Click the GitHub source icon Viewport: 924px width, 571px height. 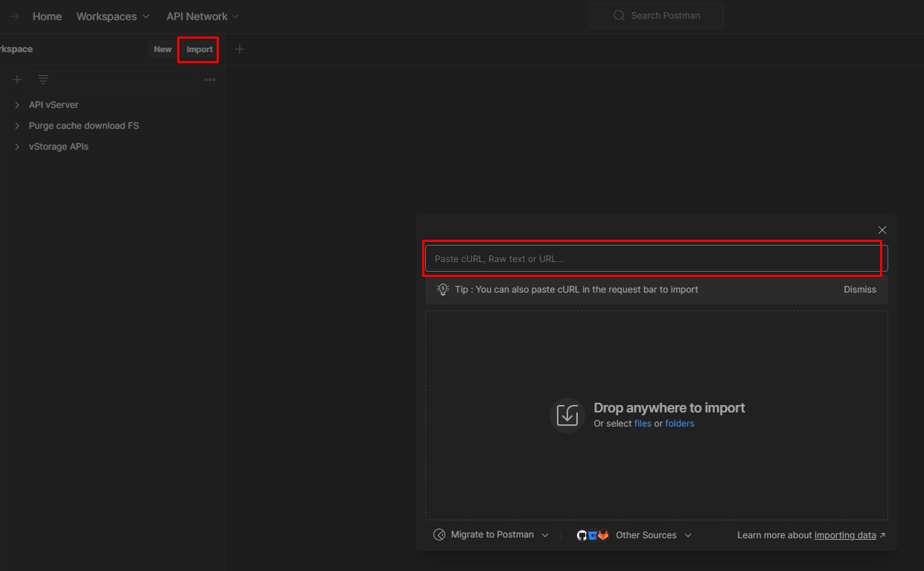[582, 535]
